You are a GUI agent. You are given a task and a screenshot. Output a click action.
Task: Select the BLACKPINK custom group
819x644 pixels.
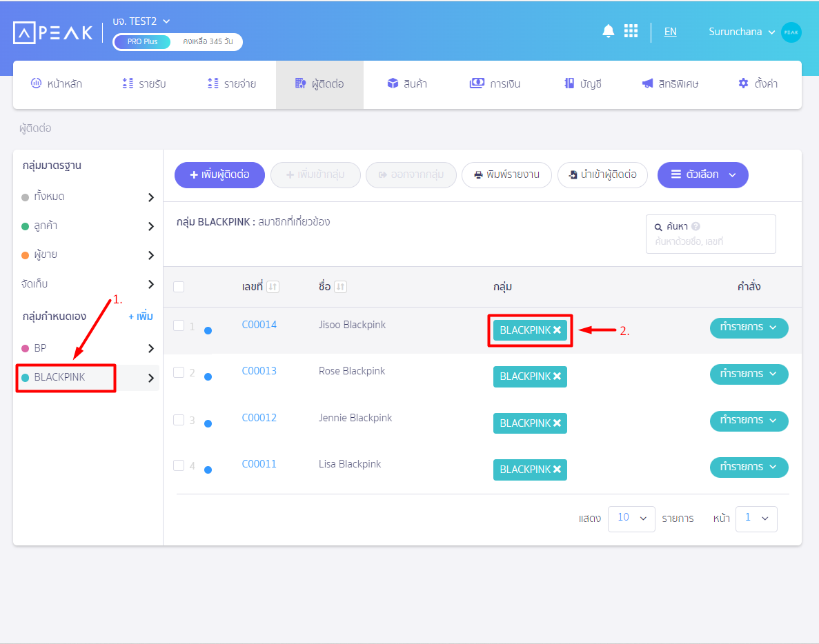pyautogui.click(x=88, y=378)
